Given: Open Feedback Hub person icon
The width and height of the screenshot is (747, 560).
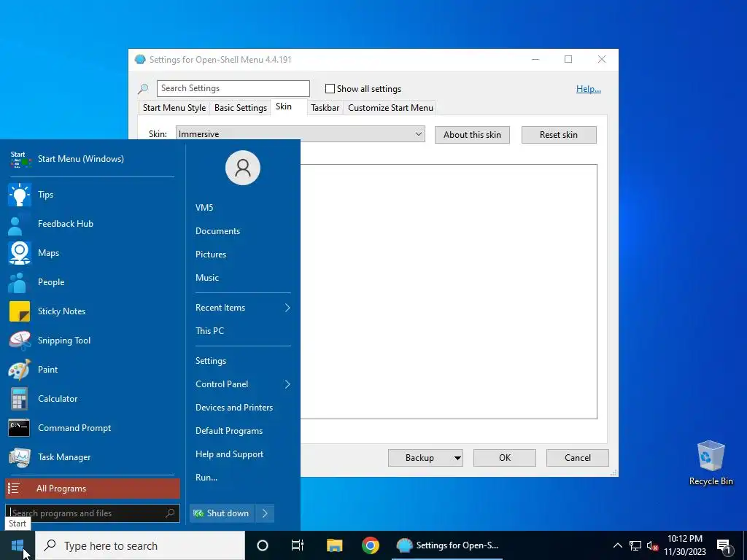Looking at the screenshot, I should 16,224.
